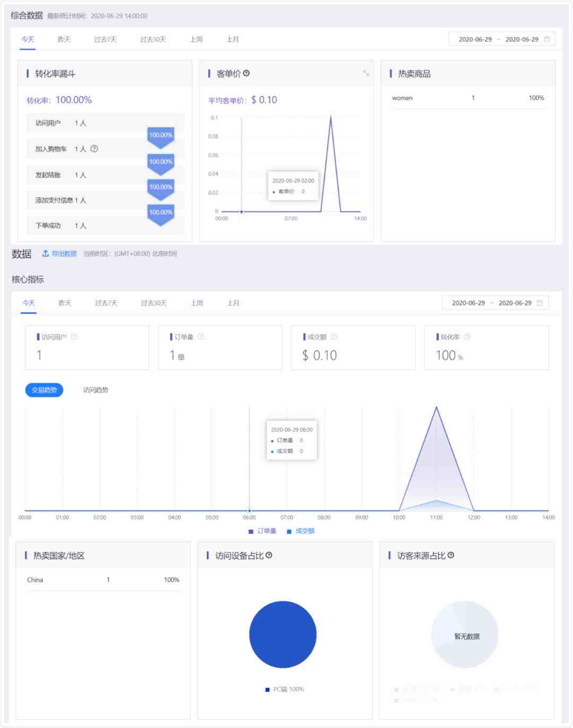This screenshot has width=573, height=728.
Task: Click start date in 核心指标 date range
Action: [468, 303]
